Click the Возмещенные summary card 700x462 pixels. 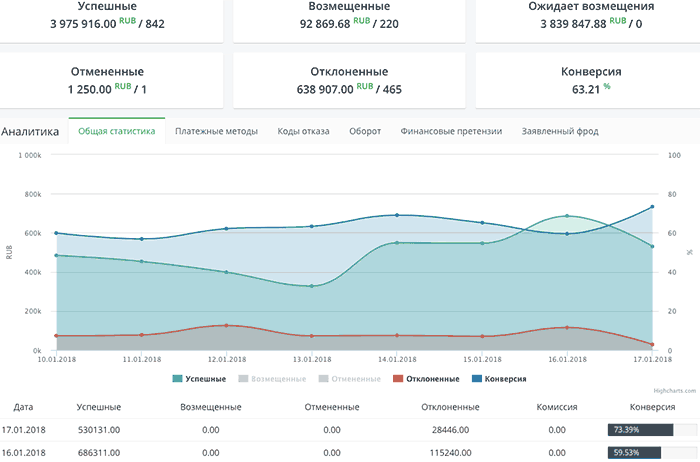pos(349,21)
